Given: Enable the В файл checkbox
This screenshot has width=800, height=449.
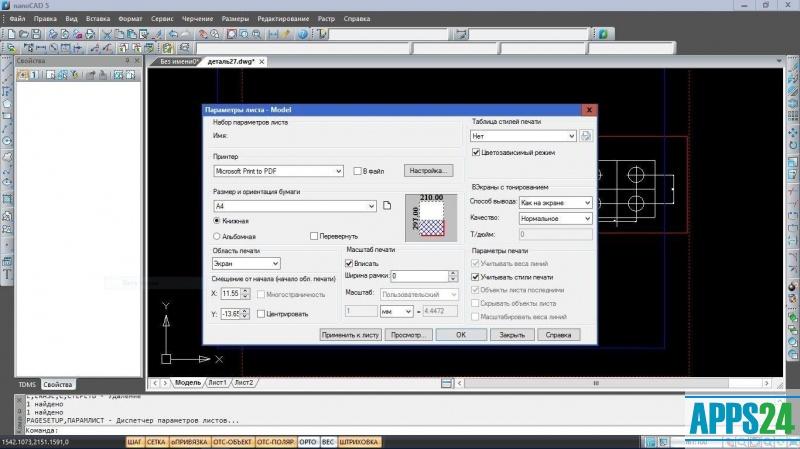Looking at the screenshot, I should pyautogui.click(x=358, y=171).
